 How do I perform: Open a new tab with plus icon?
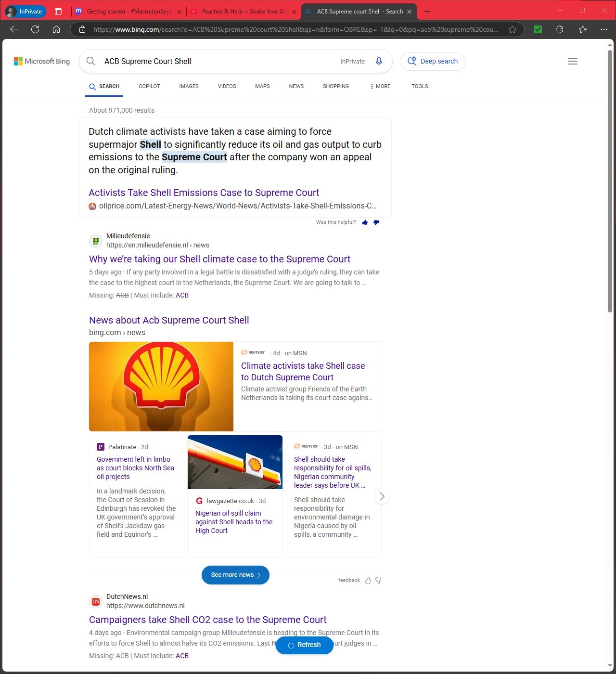tap(427, 11)
